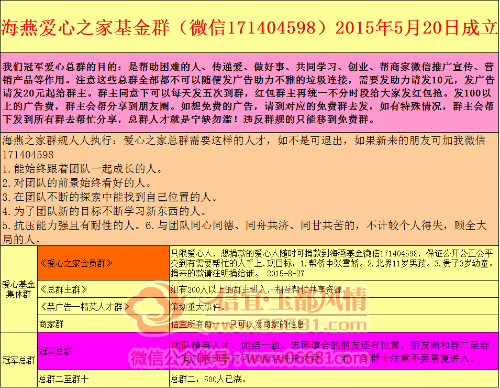Select rule '5.抗压能力强且有耐性的人'
The height and width of the screenshot is (388, 500).
[71, 225]
